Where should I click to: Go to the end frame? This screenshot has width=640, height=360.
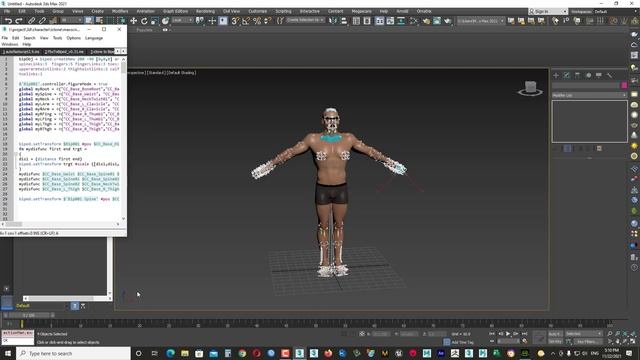524,334
